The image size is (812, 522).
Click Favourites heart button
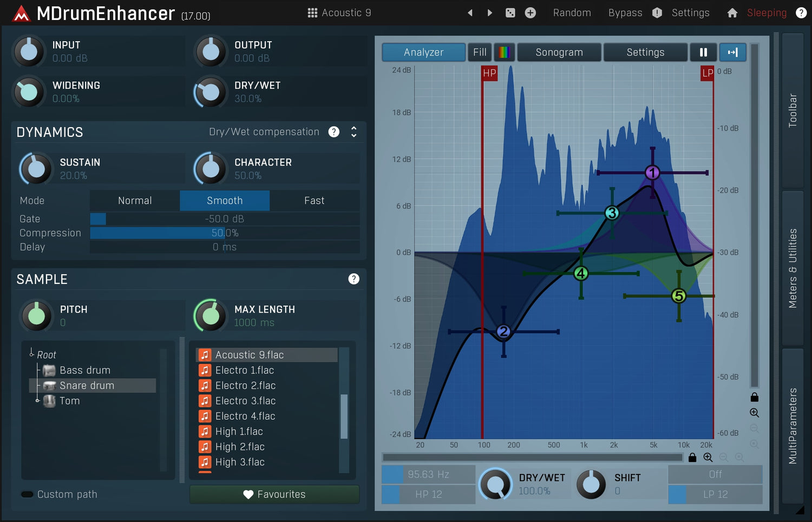274,494
